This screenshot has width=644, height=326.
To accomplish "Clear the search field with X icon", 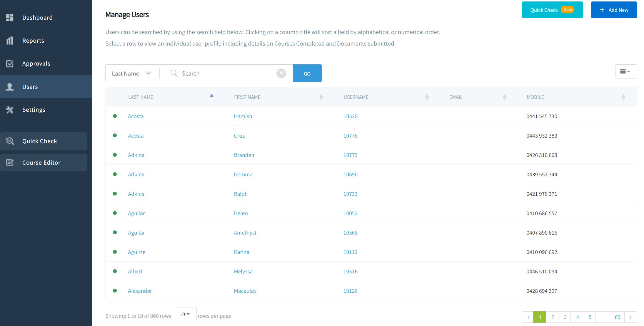I will [281, 73].
